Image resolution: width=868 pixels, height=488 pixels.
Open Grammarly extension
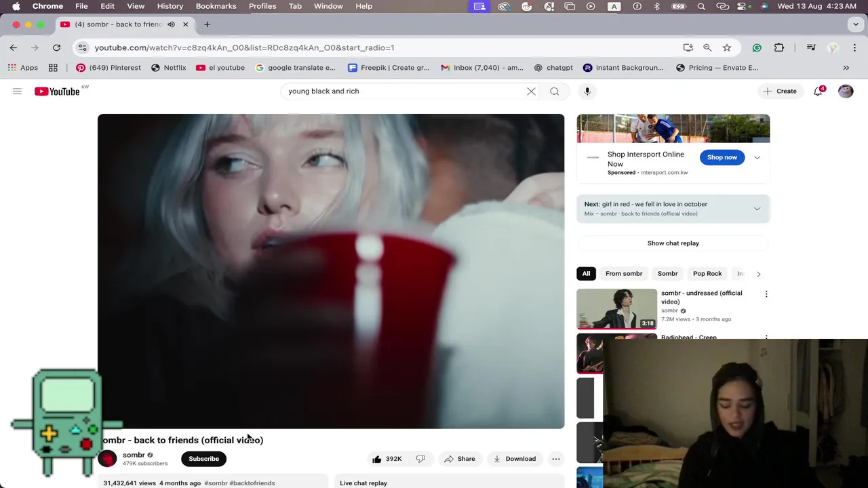click(757, 47)
